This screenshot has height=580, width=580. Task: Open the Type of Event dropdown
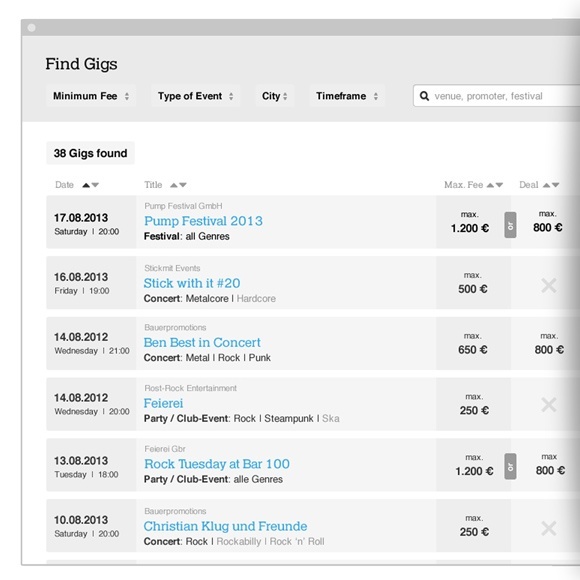[x=195, y=96]
